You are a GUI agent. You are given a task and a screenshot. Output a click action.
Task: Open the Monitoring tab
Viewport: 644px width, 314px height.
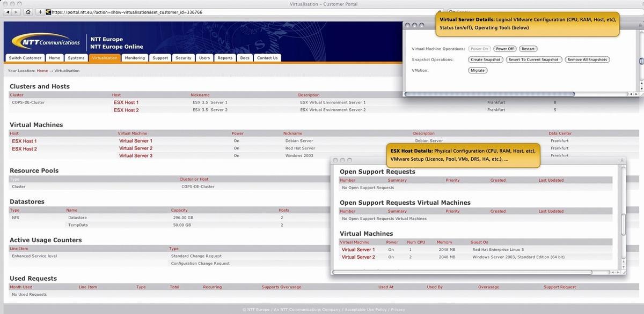tap(135, 58)
